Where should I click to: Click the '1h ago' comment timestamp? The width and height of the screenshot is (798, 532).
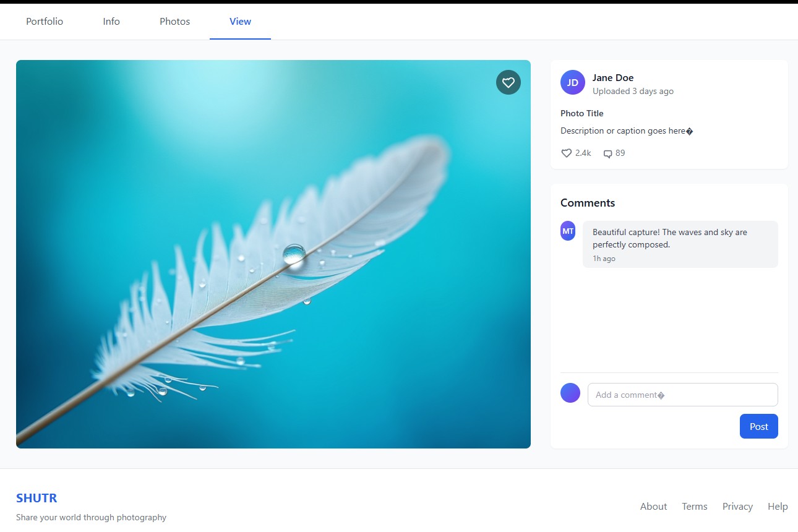point(604,259)
